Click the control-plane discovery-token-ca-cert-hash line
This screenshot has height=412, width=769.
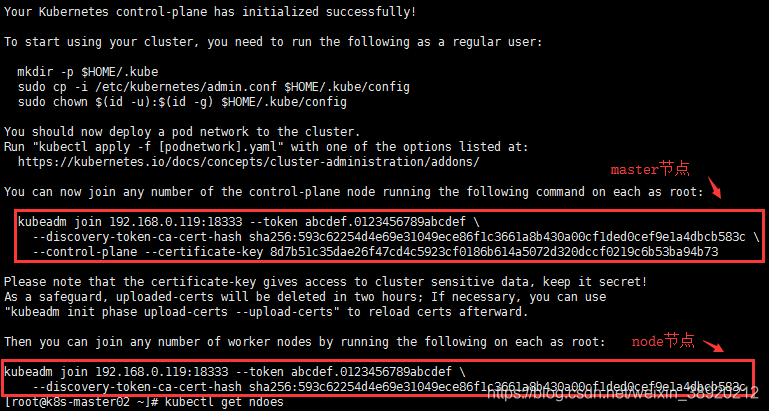coord(395,237)
